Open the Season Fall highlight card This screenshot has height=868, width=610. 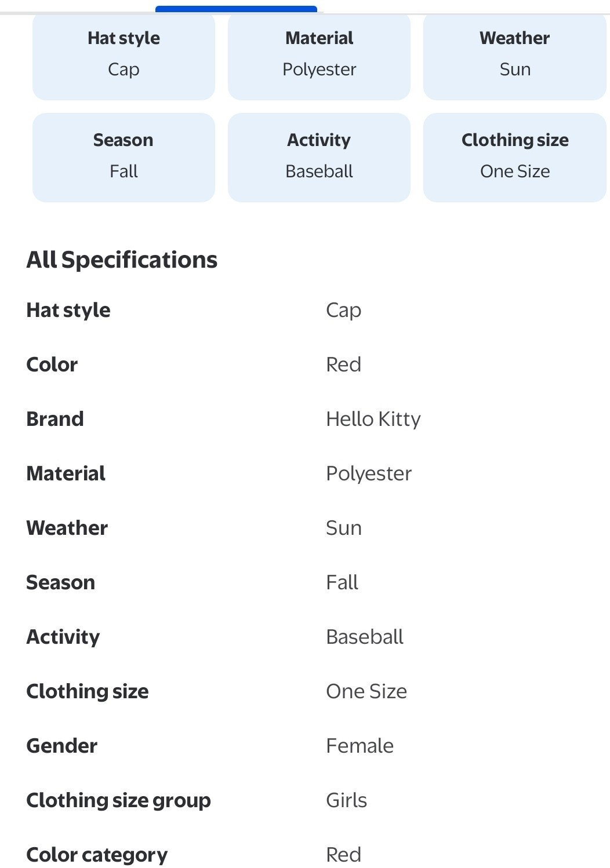click(x=124, y=157)
